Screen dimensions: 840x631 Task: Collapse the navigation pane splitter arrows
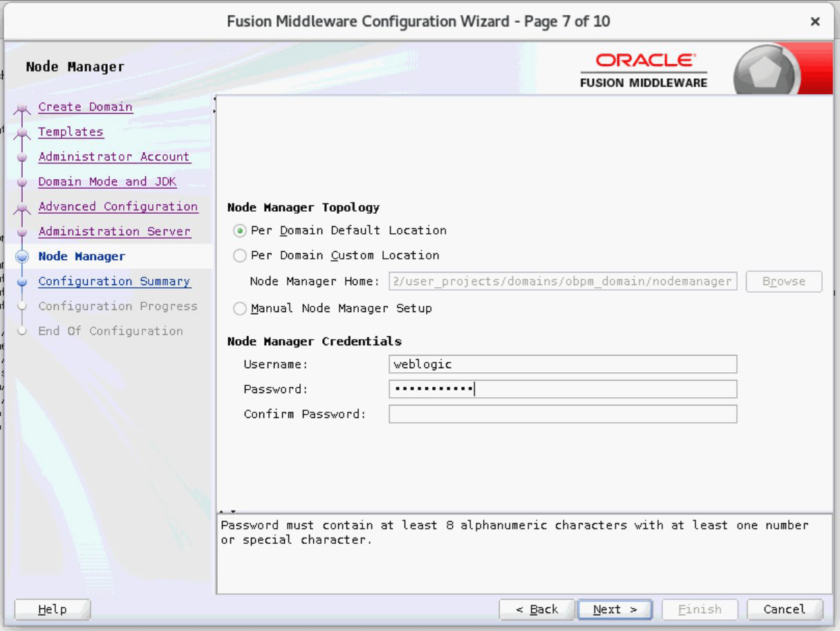(215, 104)
